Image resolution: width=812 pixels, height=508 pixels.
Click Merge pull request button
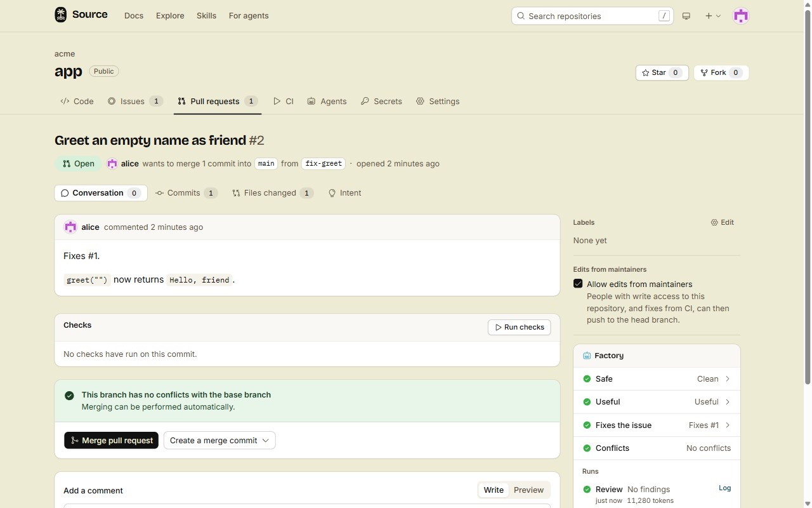click(111, 440)
